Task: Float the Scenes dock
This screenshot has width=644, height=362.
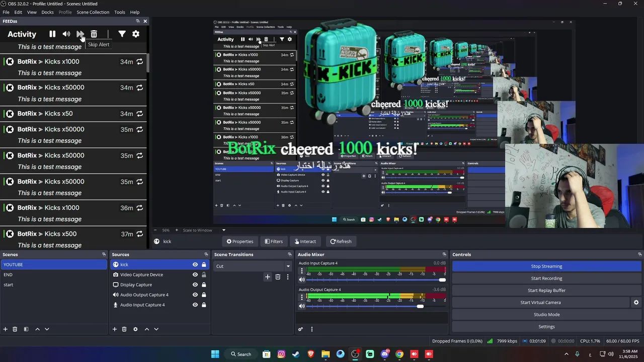Action: coord(104,254)
